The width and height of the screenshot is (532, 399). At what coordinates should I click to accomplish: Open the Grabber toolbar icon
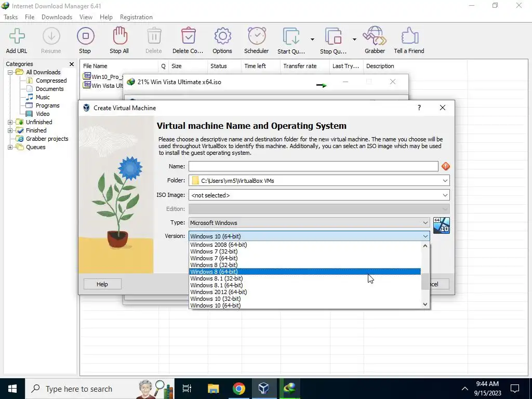375,36
